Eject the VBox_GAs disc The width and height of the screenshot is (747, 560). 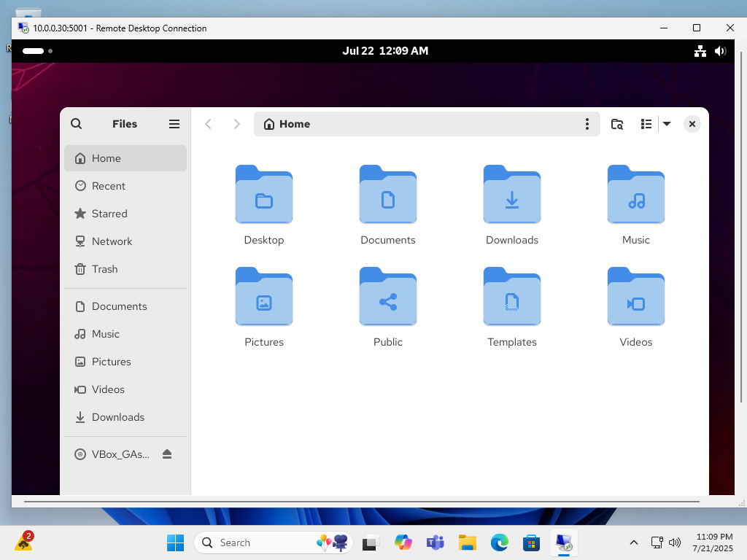(167, 454)
